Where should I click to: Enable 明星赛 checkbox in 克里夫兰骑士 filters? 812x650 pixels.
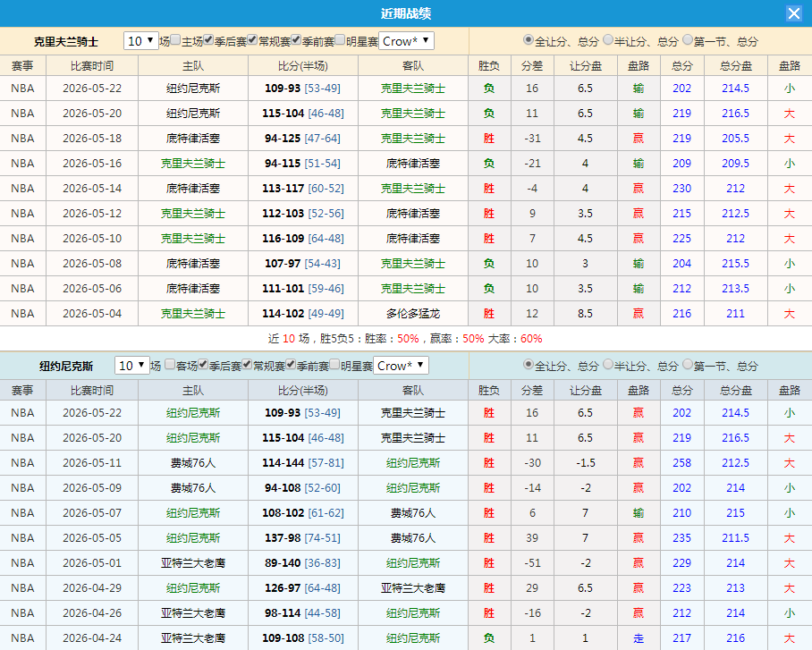[x=340, y=40]
